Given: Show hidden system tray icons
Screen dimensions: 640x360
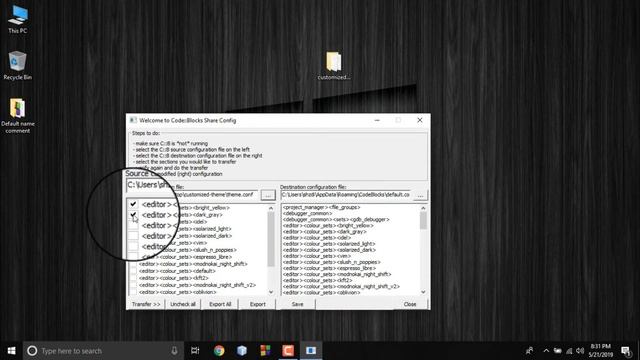Looking at the screenshot, I should [x=546, y=351].
